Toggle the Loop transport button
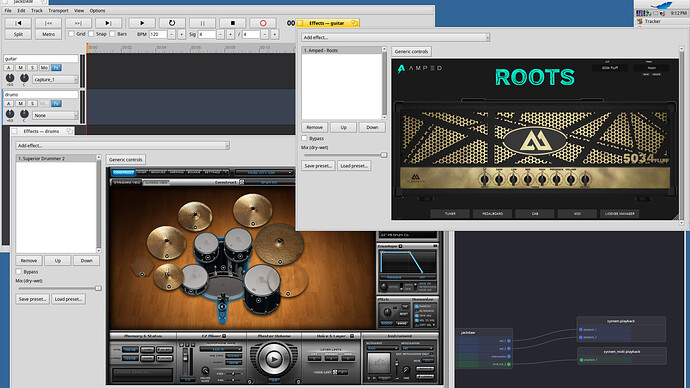Image resolution: width=690 pixels, height=388 pixels. (172, 23)
